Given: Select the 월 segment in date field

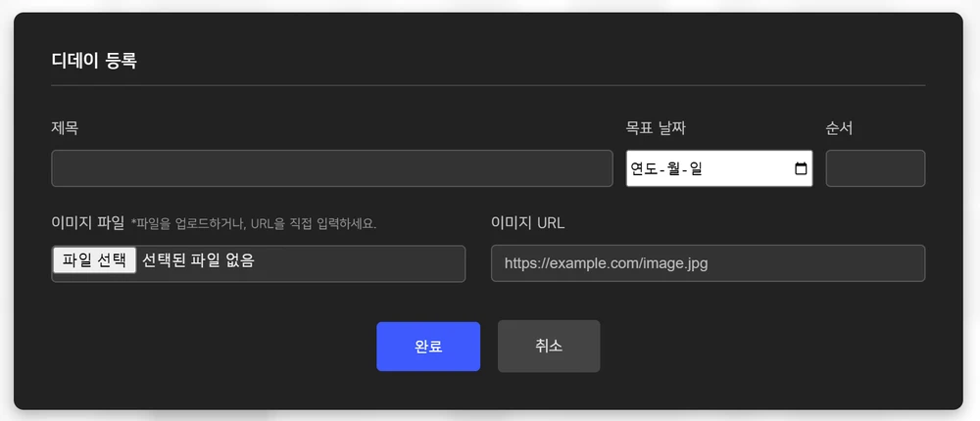Looking at the screenshot, I should tap(674, 168).
